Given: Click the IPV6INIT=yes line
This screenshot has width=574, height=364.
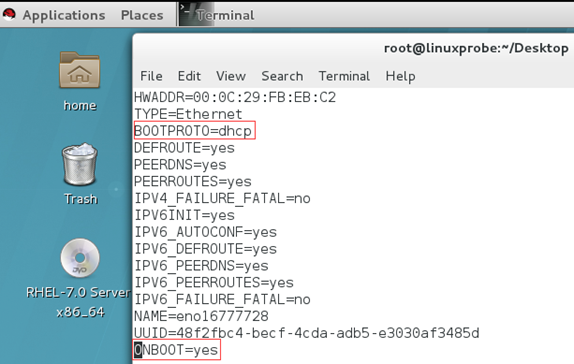Looking at the screenshot, I should tap(184, 215).
